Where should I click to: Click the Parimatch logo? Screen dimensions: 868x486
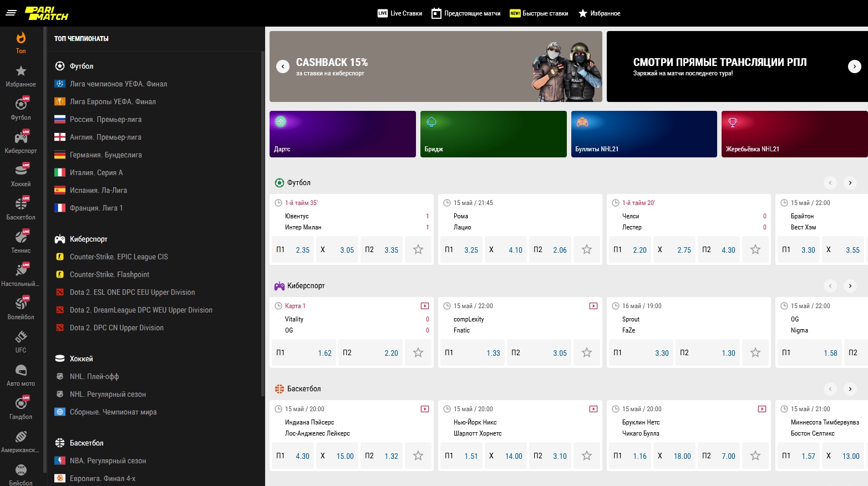click(47, 13)
